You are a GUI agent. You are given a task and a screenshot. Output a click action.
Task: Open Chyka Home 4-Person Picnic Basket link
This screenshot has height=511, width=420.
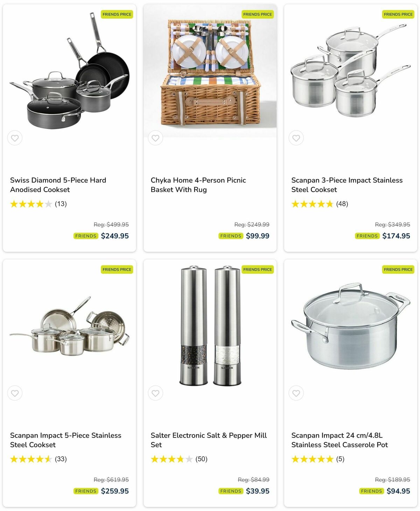(x=198, y=185)
